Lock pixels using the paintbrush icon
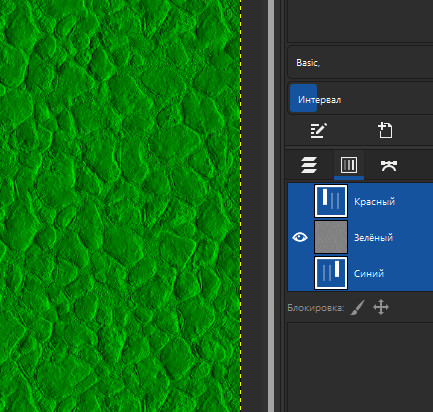The image size is (433, 412). tap(357, 307)
